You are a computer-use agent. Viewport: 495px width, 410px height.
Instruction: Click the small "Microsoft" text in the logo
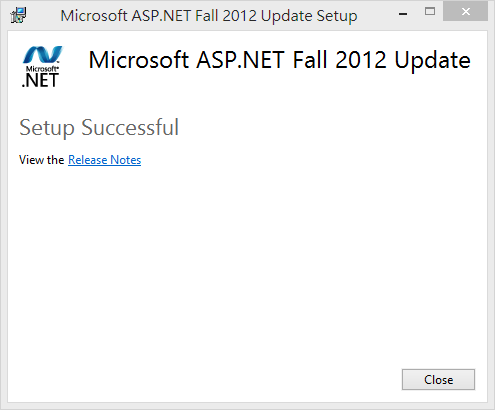pos(42,69)
